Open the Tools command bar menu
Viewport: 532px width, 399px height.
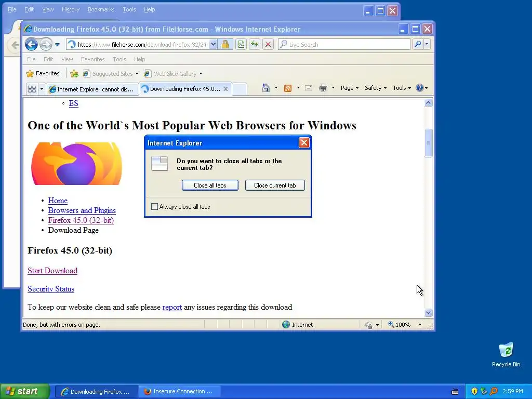coord(402,88)
